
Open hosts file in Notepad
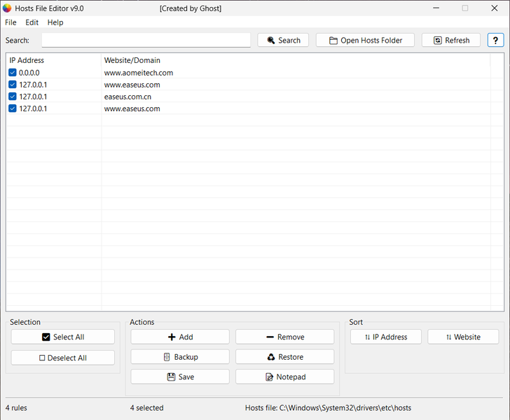coord(284,377)
